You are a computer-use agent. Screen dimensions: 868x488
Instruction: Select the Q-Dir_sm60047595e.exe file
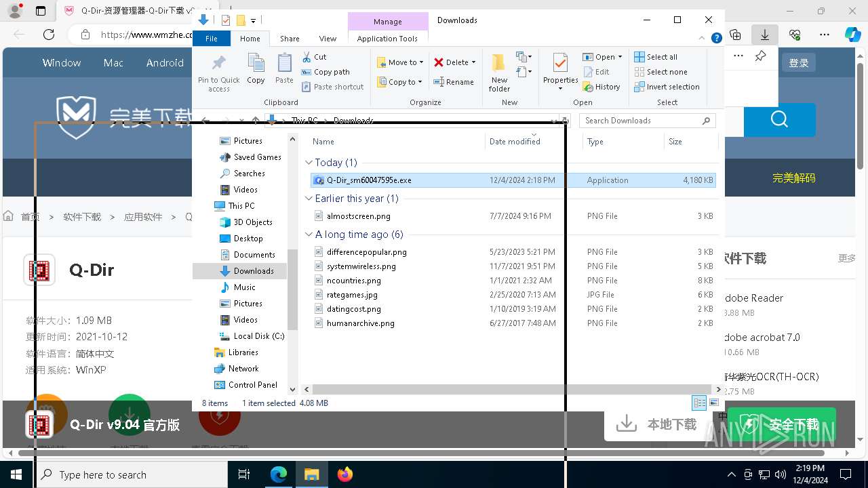point(513,180)
